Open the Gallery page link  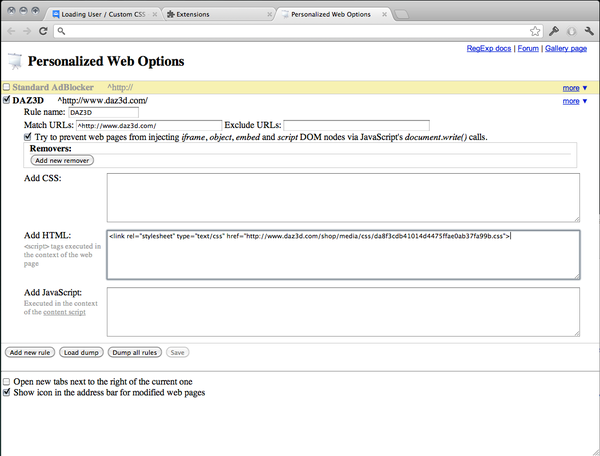coord(566,48)
